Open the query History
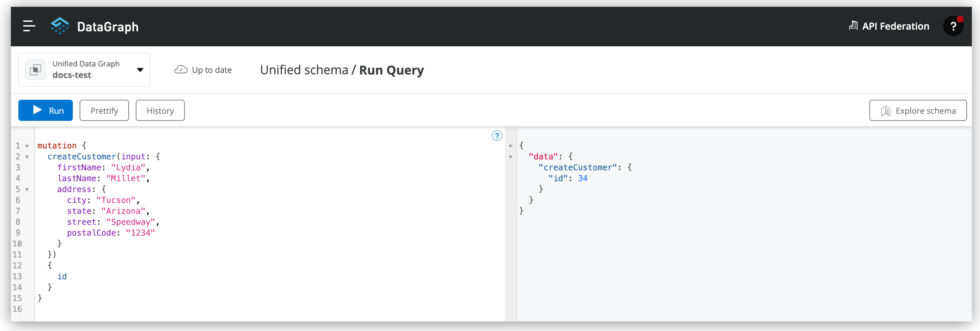Screen dimensions: 980x331 (160, 110)
